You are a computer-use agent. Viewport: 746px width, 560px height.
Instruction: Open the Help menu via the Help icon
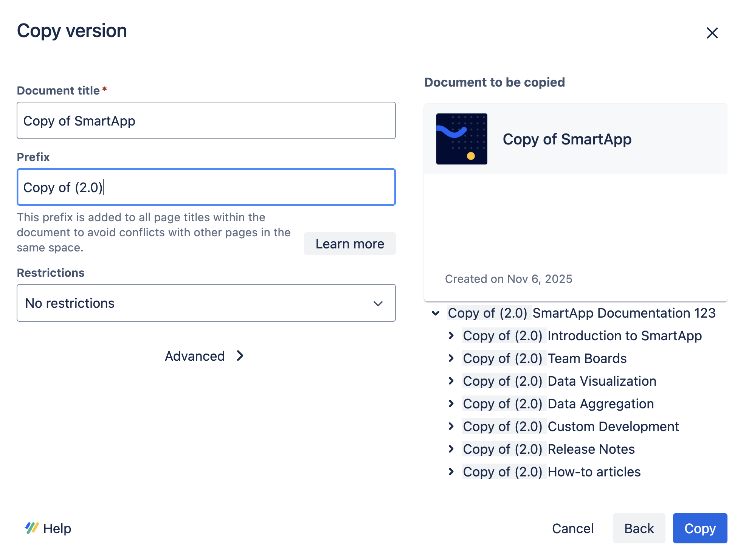32,528
